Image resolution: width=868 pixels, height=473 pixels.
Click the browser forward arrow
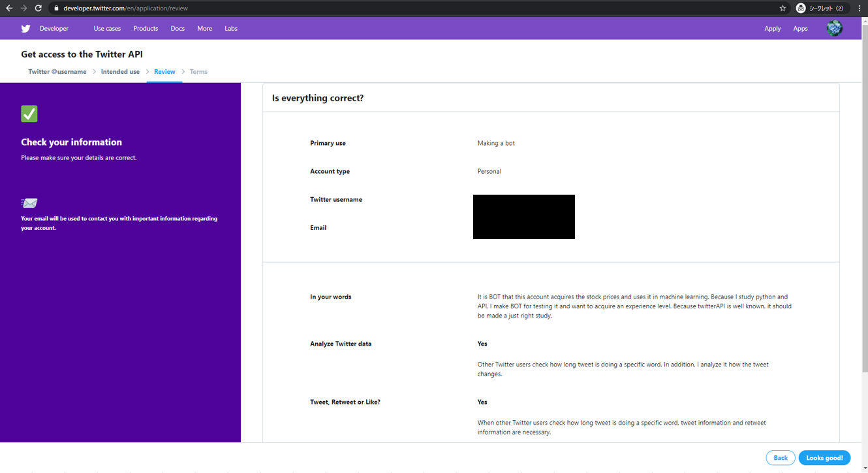[23, 8]
